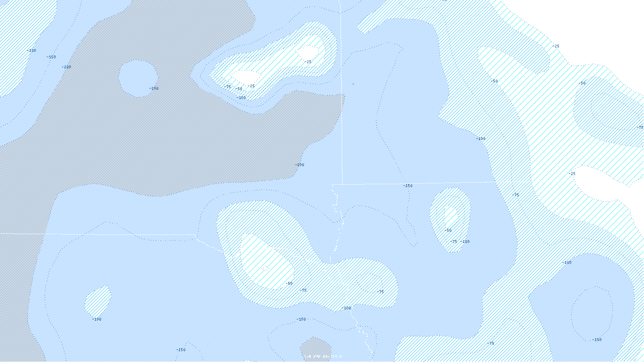
Task: Click the -100 label under the small white diamond-shaped contour
Action: point(96,319)
